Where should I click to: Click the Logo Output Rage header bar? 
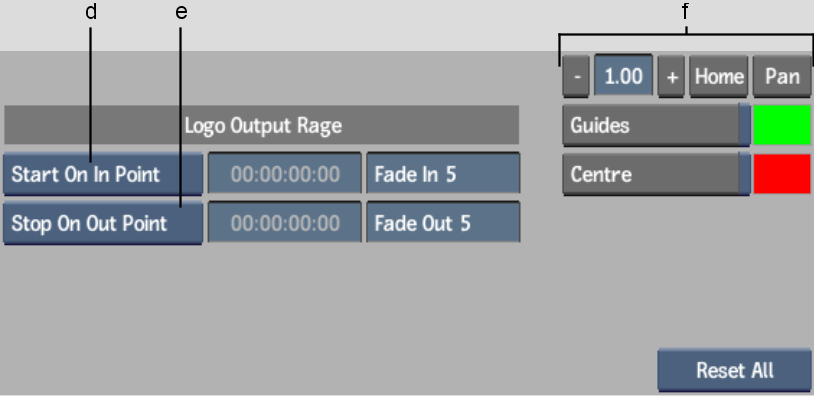click(x=262, y=125)
